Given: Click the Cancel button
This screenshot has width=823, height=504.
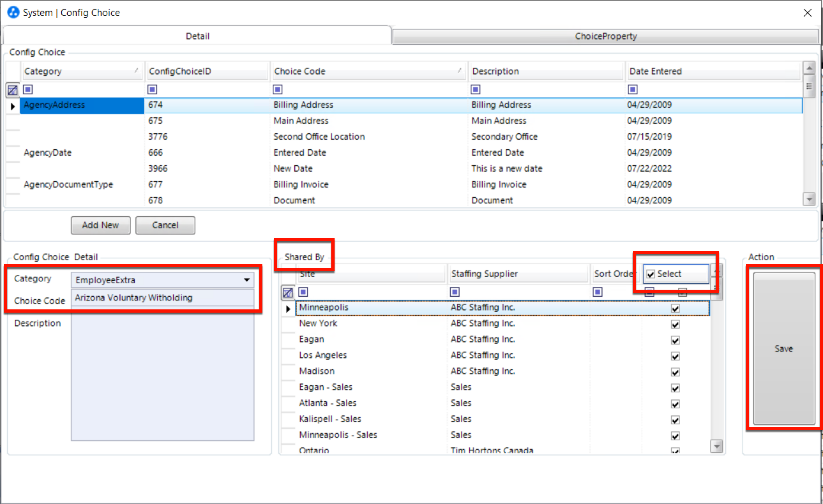Looking at the screenshot, I should click(x=165, y=225).
